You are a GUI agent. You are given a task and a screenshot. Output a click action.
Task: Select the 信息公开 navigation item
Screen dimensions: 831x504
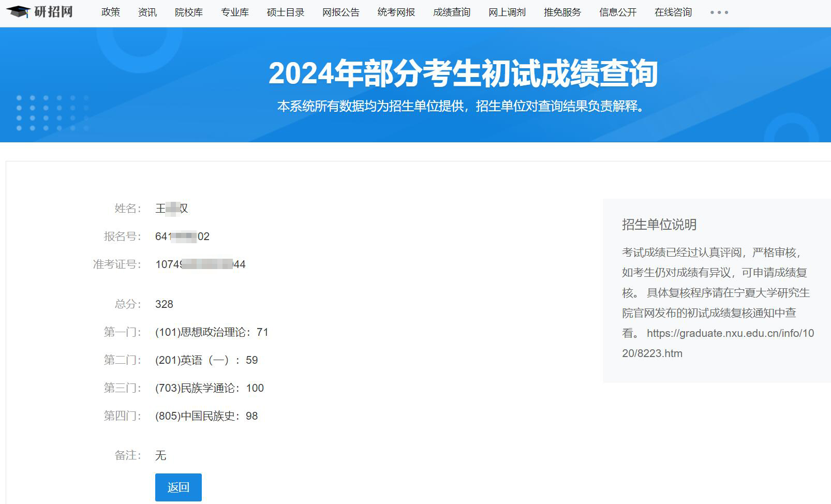(618, 12)
